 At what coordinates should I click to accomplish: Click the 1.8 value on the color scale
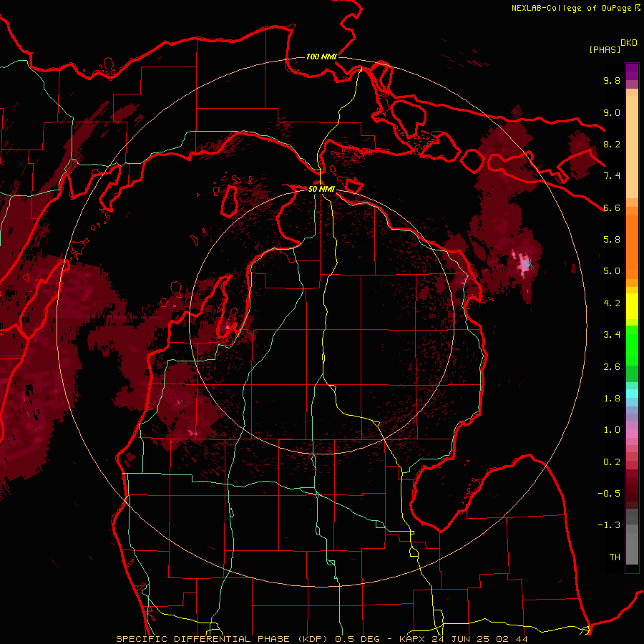point(612,399)
